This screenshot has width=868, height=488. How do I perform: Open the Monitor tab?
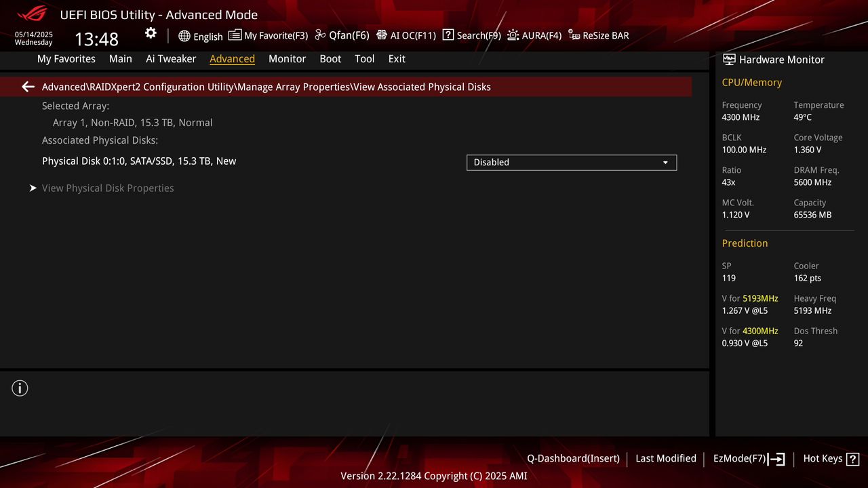point(287,59)
